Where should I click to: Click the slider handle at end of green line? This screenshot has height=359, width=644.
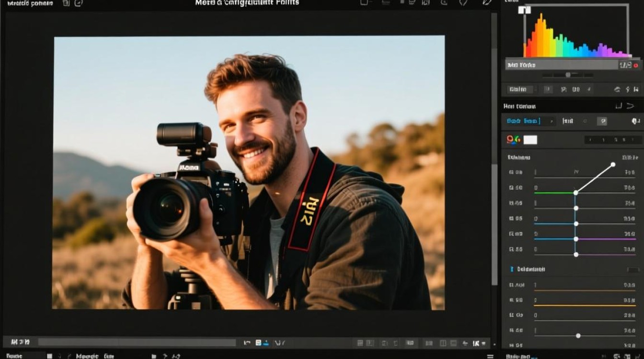click(x=576, y=192)
